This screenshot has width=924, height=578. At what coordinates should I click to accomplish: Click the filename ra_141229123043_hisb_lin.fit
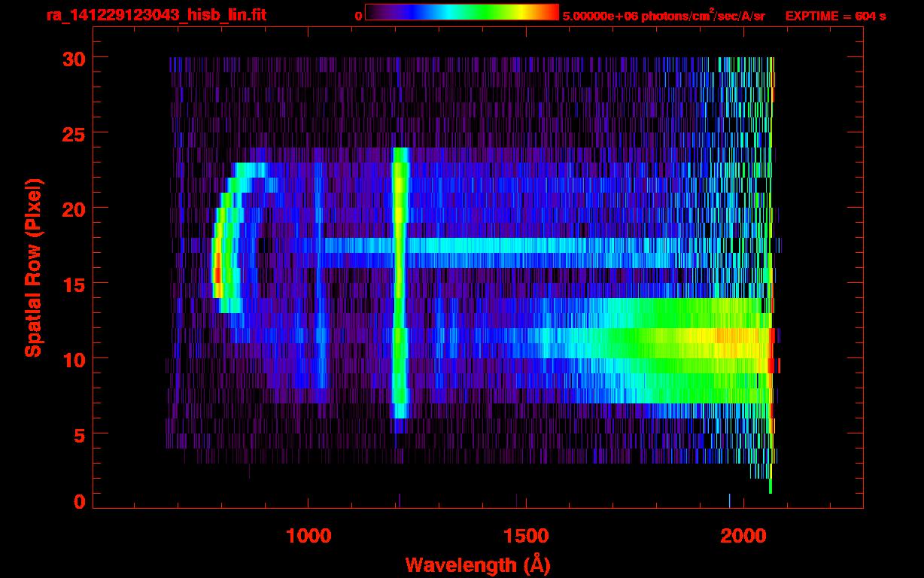click(x=156, y=15)
